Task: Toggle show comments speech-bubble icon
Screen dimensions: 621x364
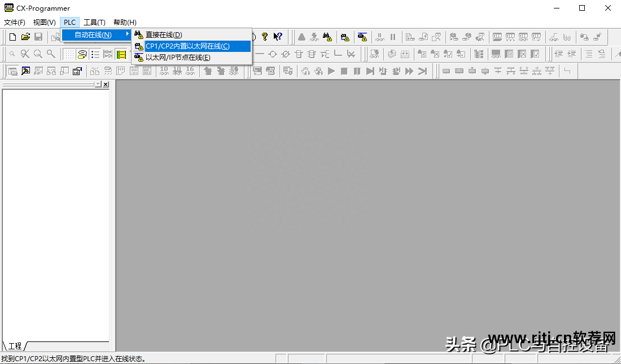Action: [82, 54]
